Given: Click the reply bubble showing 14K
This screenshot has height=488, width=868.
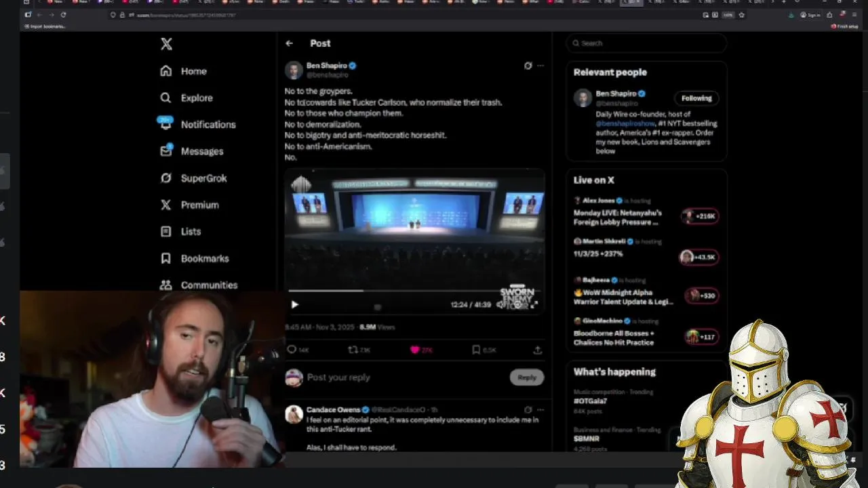Looking at the screenshot, I should pos(298,350).
